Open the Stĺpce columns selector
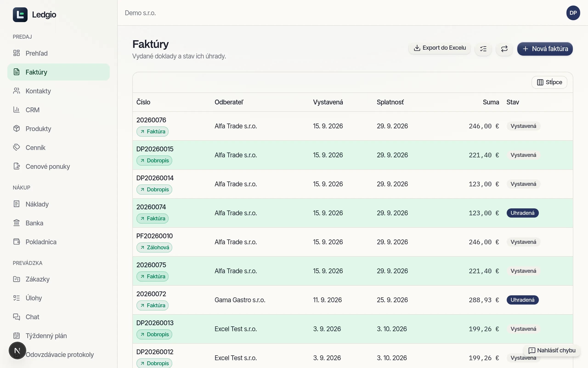 [549, 82]
